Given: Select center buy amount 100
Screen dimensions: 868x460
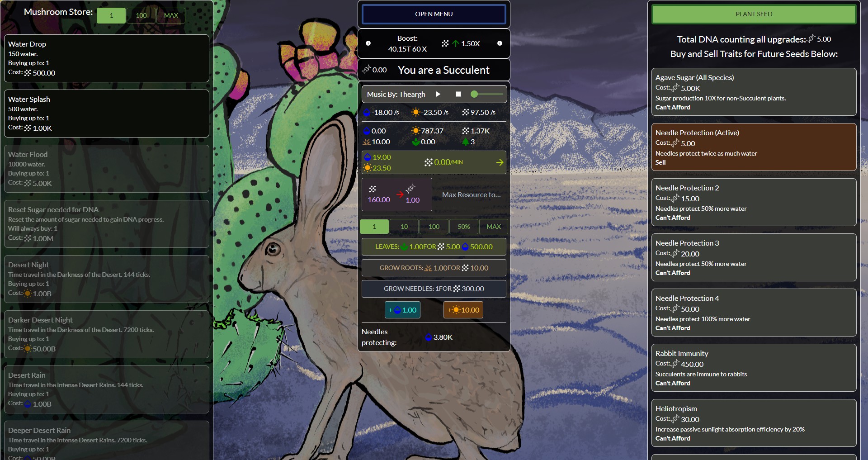Looking at the screenshot, I should 434,227.
